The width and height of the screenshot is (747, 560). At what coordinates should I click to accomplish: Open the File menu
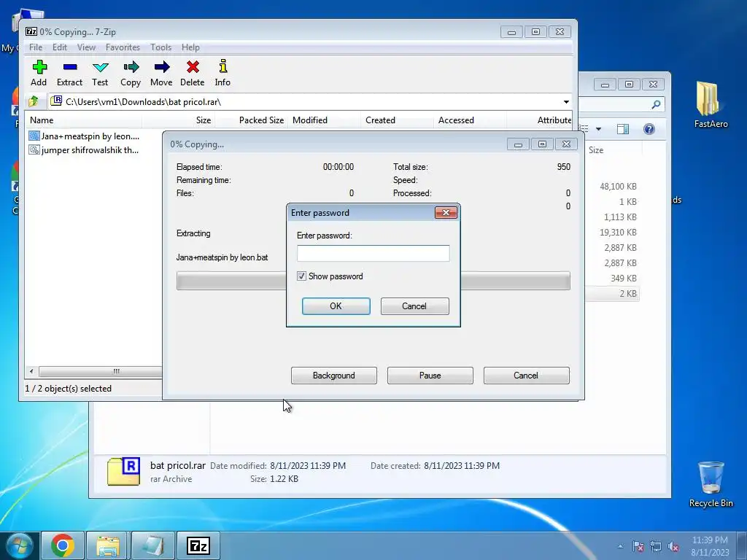tap(36, 47)
